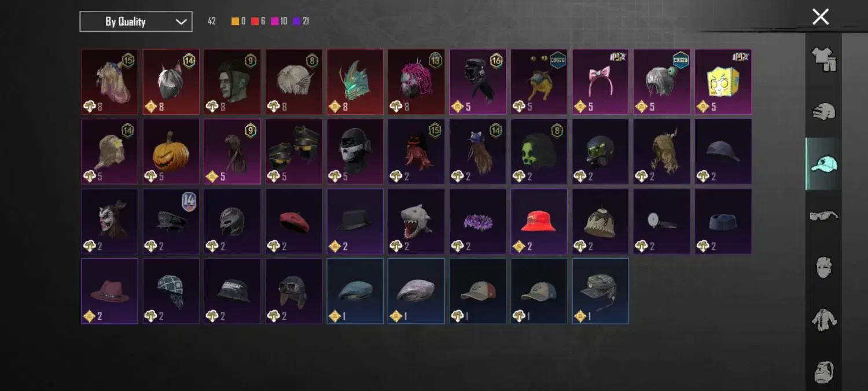
Task: Open the jacket category icon
Action: coord(824,319)
